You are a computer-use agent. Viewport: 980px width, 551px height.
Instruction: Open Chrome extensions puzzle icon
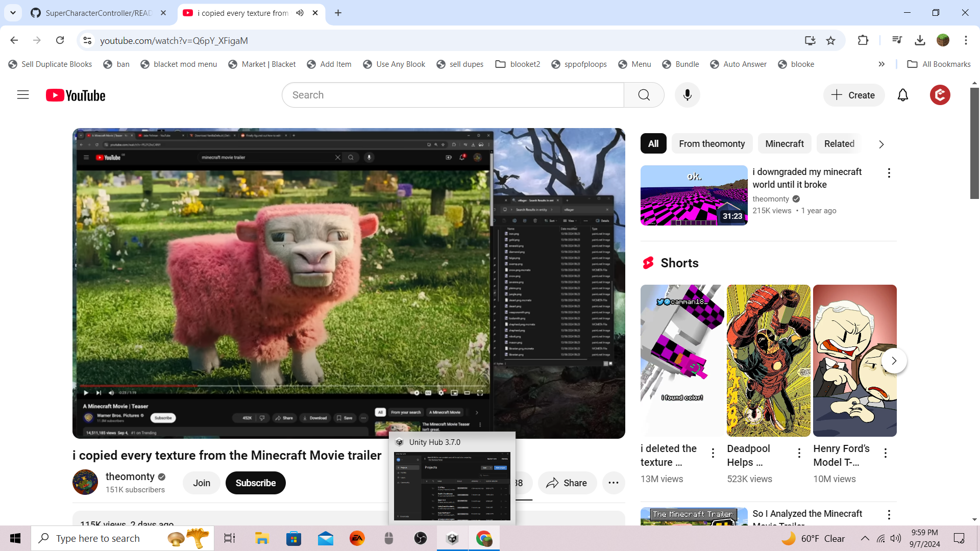(863, 40)
